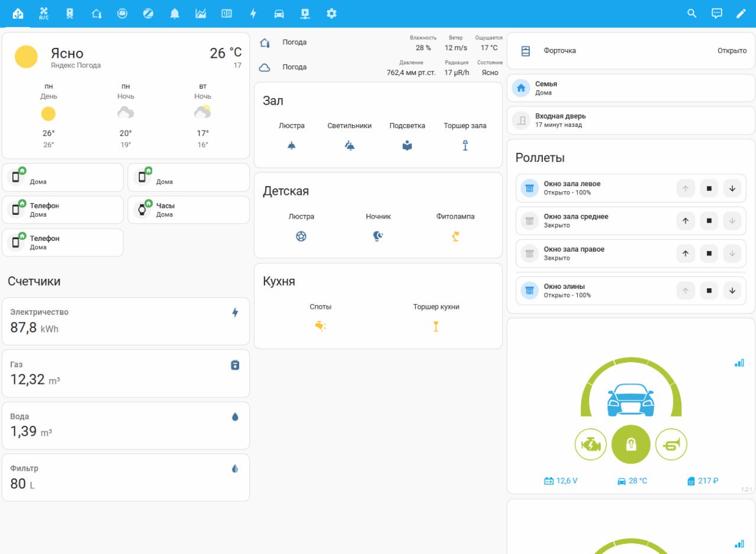The width and height of the screenshot is (756, 554).
Task: Open the assistant chat icon
Action: click(x=716, y=13)
